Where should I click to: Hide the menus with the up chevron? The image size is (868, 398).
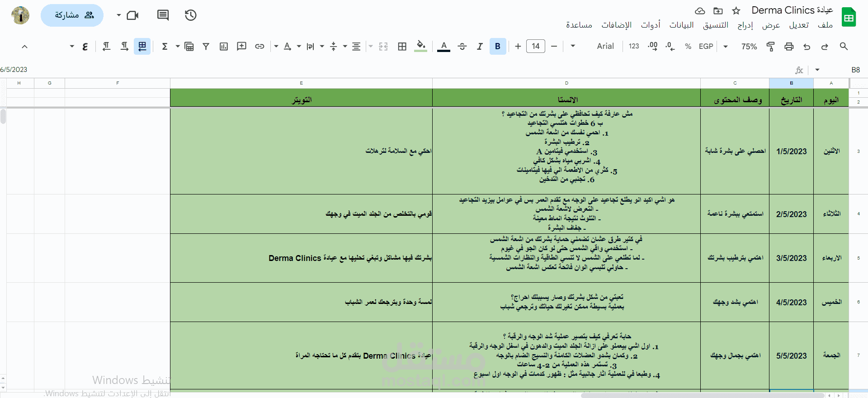click(x=25, y=46)
